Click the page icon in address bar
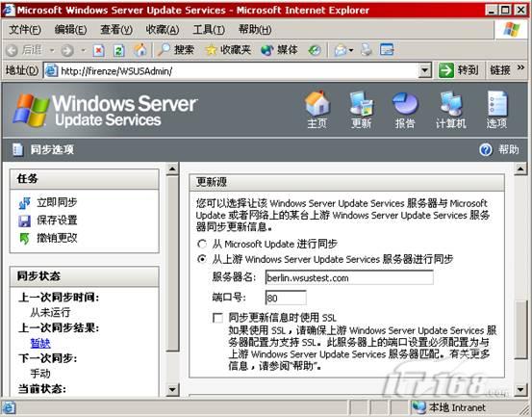This screenshot has width=532, height=417. click(x=52, y=70)
